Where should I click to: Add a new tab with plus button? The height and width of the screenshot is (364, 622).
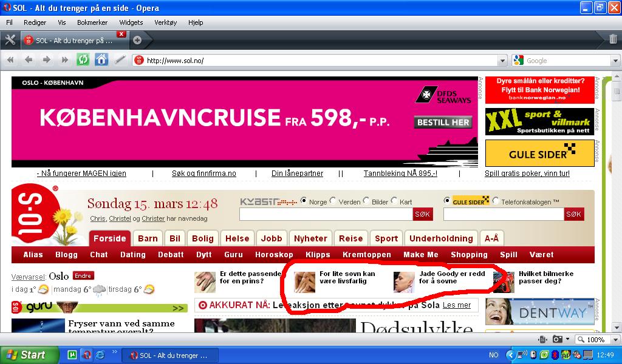(x=137, y=40)
